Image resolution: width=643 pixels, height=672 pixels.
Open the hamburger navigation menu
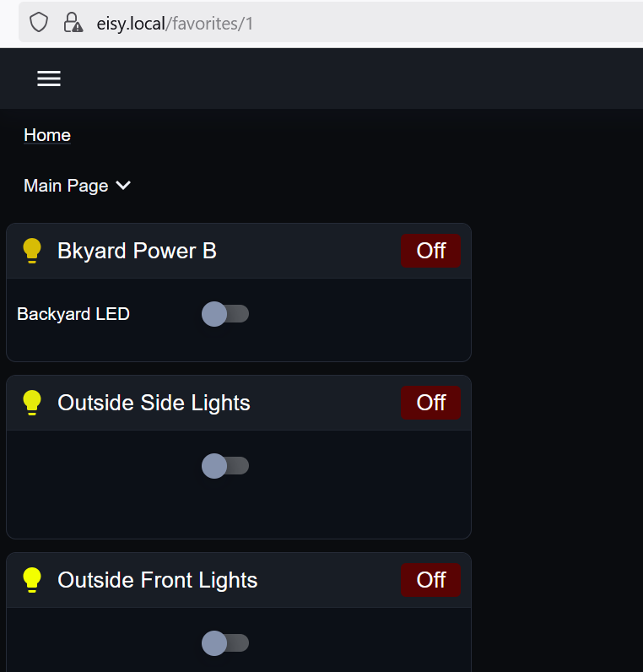[49, 79]
